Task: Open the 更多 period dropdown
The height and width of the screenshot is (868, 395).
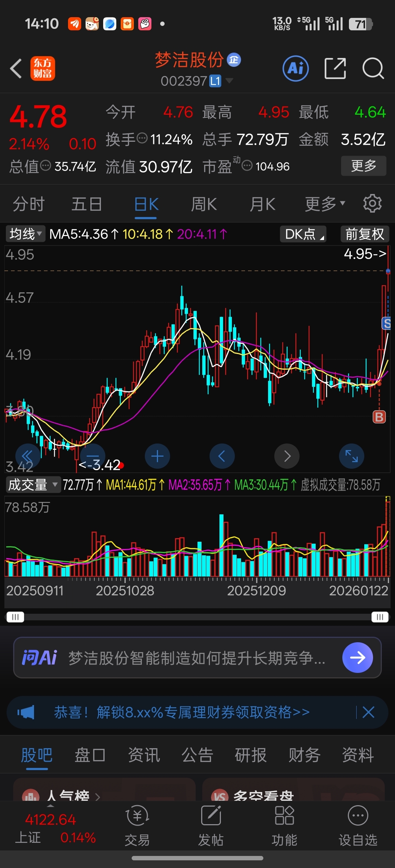Action: click(x=325, y=204)
